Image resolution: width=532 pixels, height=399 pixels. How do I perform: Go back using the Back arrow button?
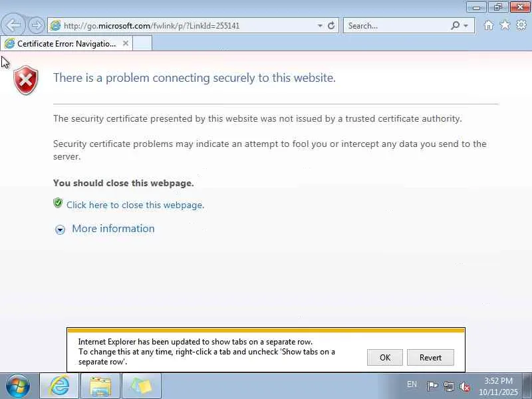13,25
